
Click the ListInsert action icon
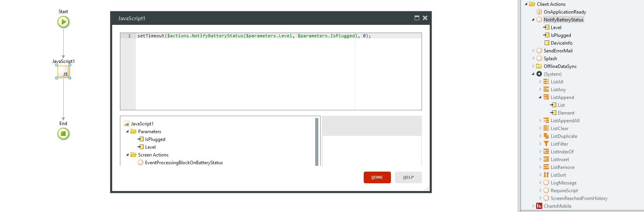pyautogui.click(x=546, y=160)
